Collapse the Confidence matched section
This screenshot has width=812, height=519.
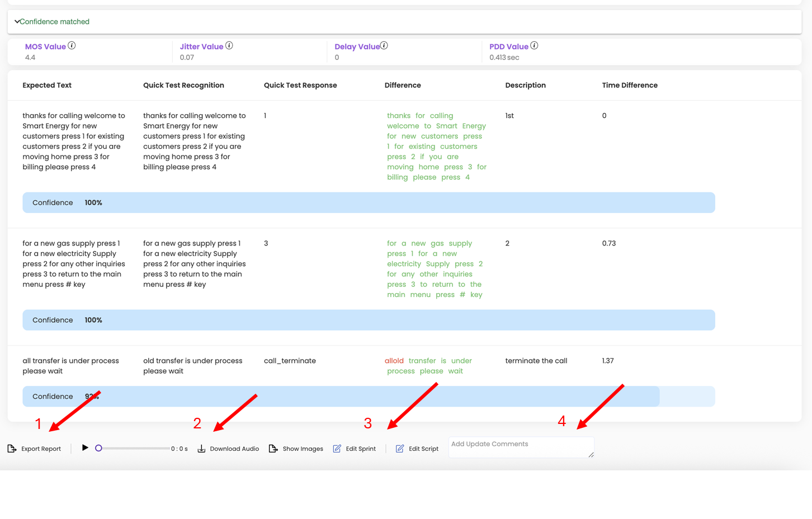[x=17, y=22]
